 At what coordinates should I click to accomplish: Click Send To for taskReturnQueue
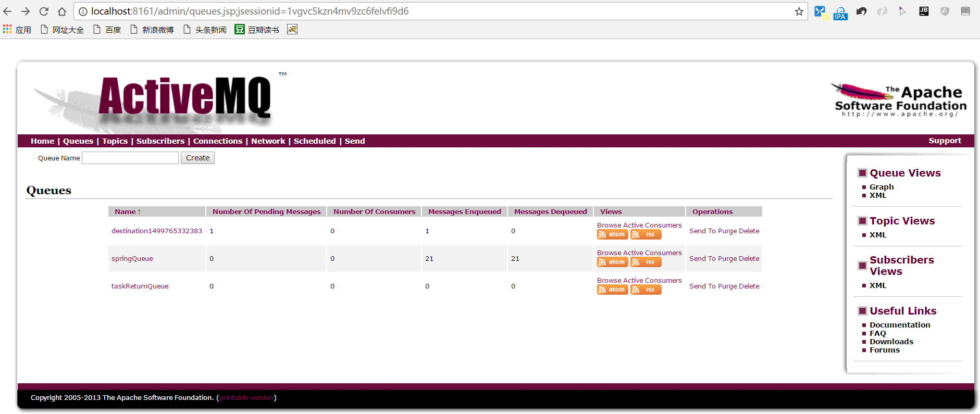click(702, 286)
